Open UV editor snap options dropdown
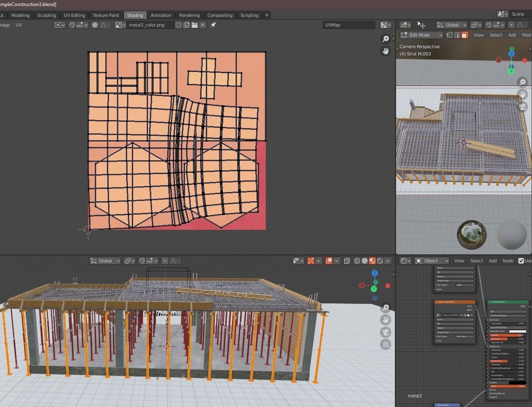Viewport: 532px width, 407px height. point(82,25)
